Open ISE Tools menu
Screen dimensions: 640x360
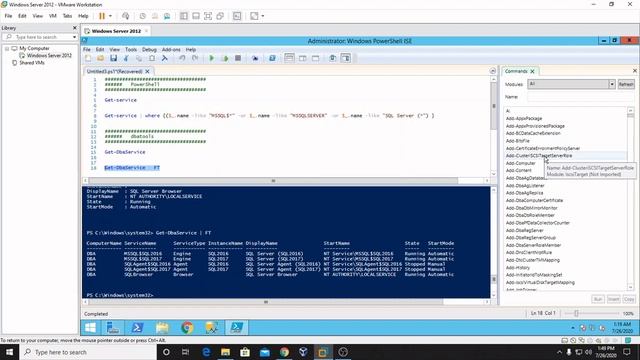(x=131, y=49)
